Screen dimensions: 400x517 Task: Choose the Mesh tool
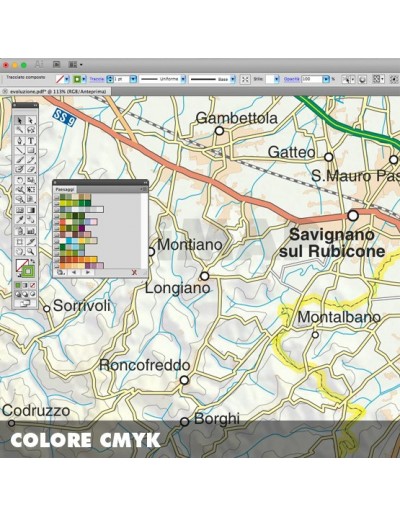[x=20, y=210]
